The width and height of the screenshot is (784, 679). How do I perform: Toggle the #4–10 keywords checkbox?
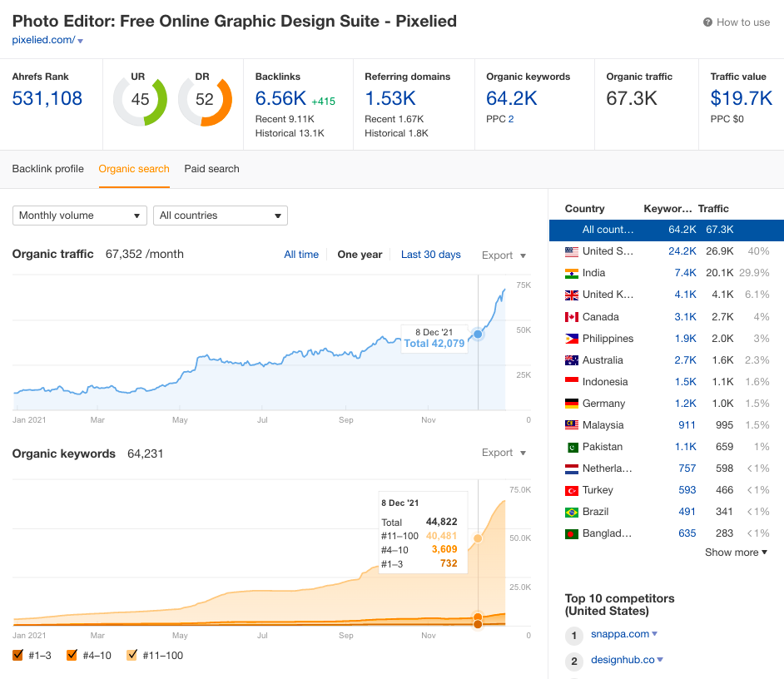pyautogui.click(x=72, y=655)
